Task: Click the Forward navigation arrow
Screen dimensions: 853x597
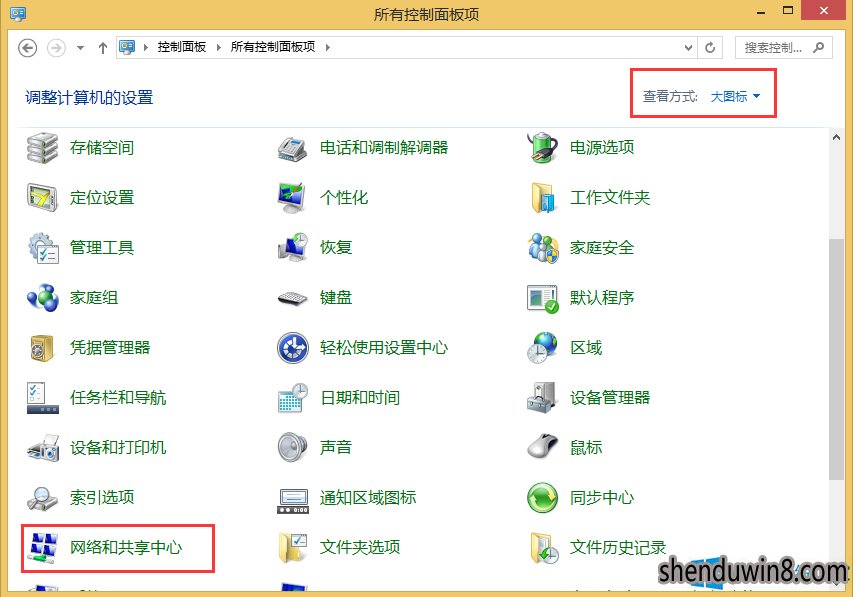Action: [56, 48]
